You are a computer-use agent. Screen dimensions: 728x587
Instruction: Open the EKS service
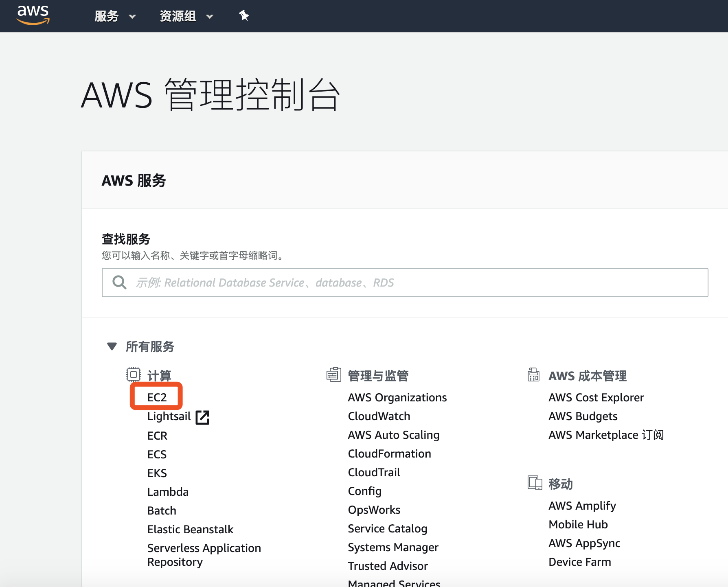click(x=157, y=473)
